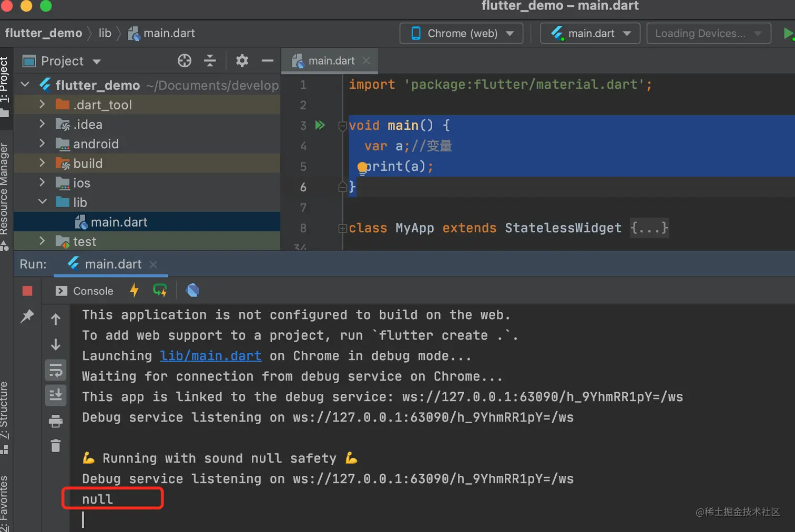Close the main.dart editor tab
The width and height of the screenshot is (795, 532).
pos(366,61)
